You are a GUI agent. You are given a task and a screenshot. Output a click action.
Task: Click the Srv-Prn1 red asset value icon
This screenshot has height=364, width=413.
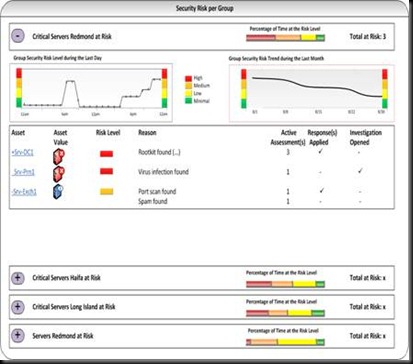(59, 174)
